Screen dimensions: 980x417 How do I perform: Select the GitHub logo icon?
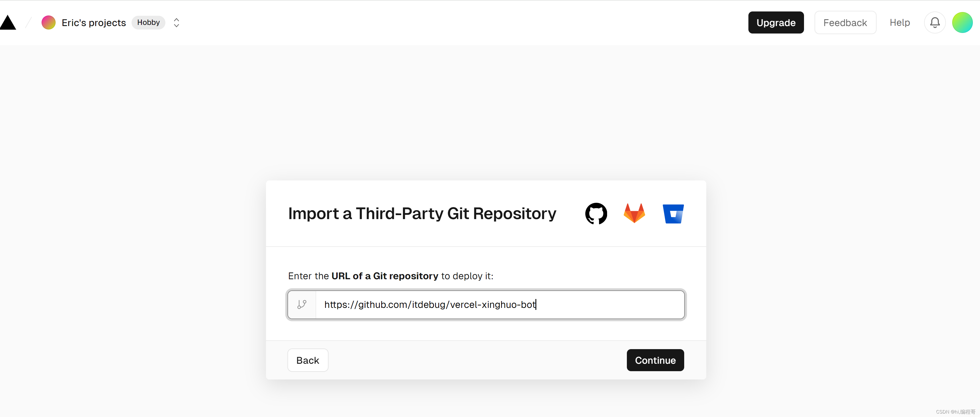[596, 214]
